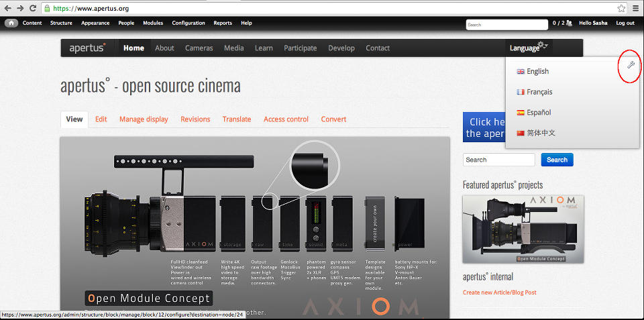Click the UK flag icon
The height and width of the screenshot is (320, 644).
(x=521, y=72)
